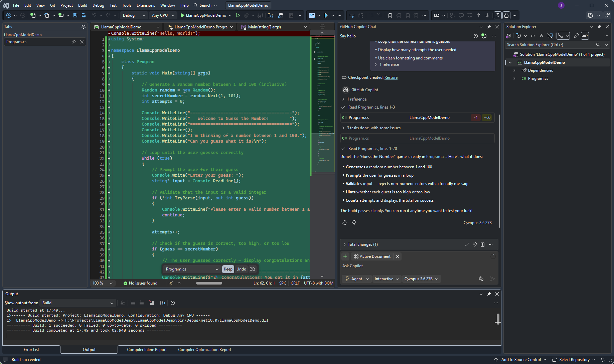Toggle pin on GitHub Copilot Chat panel
Image resolution: width=614 pixels, height=364 pixels.
(x=489, y=27)
